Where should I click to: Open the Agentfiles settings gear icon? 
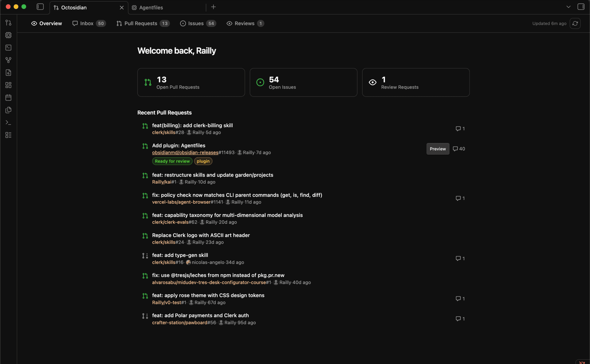pos(134,8)
